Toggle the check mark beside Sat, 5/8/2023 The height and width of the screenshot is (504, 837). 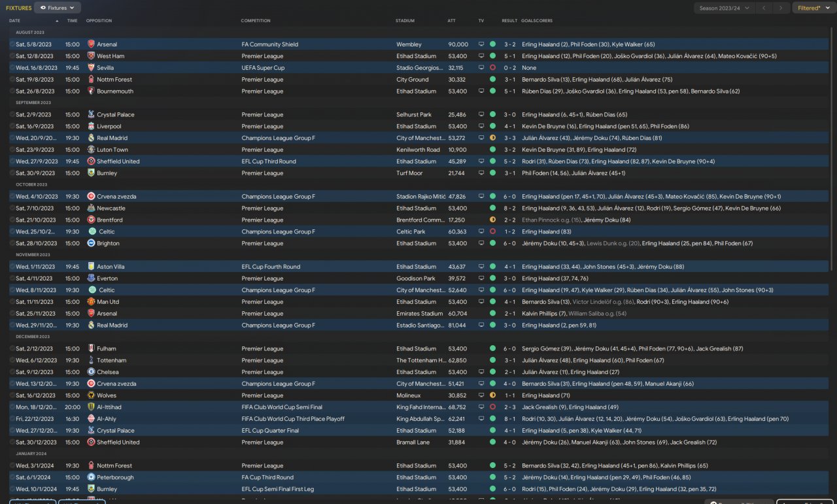coord(12,44)
